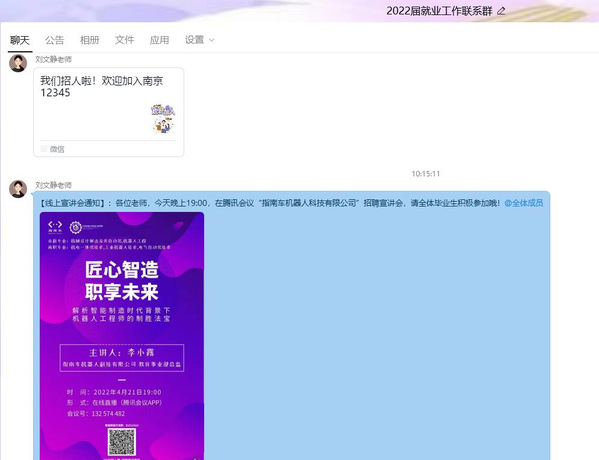The width and height of the screenshot is (599, 460).
Task: Click the cartoon thumbnail in the recruitment card
Action: 163,119
